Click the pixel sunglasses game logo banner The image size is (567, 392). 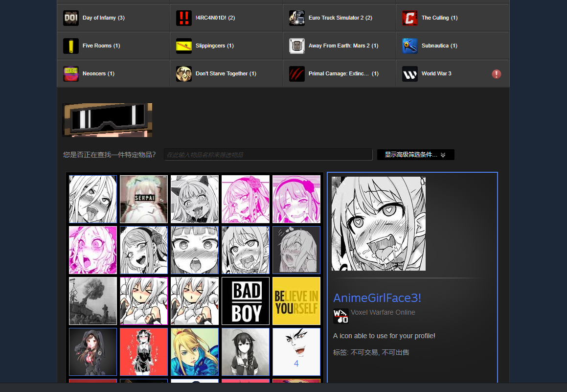pyautogui.click(x=107, y=120)
